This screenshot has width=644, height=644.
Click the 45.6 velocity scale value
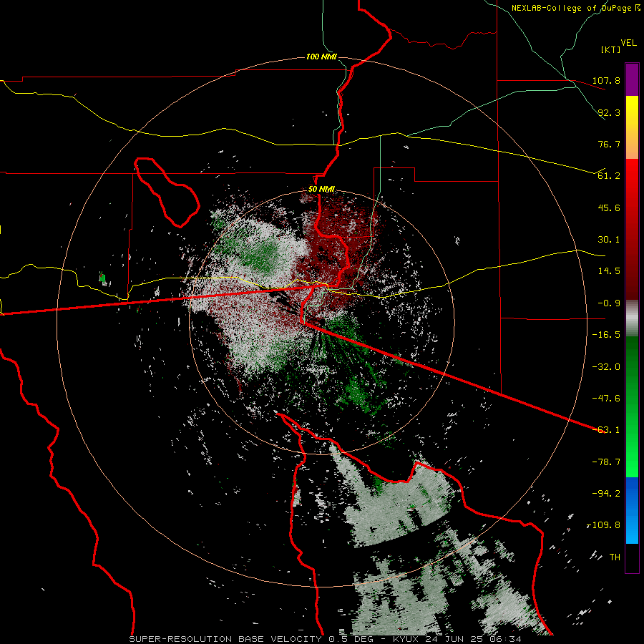coord(609,208)
